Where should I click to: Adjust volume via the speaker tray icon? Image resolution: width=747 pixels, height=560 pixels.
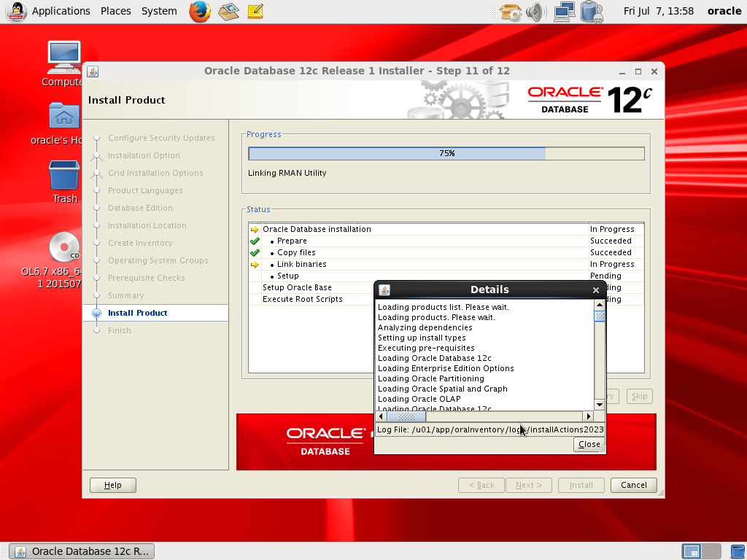click(536, 12)
